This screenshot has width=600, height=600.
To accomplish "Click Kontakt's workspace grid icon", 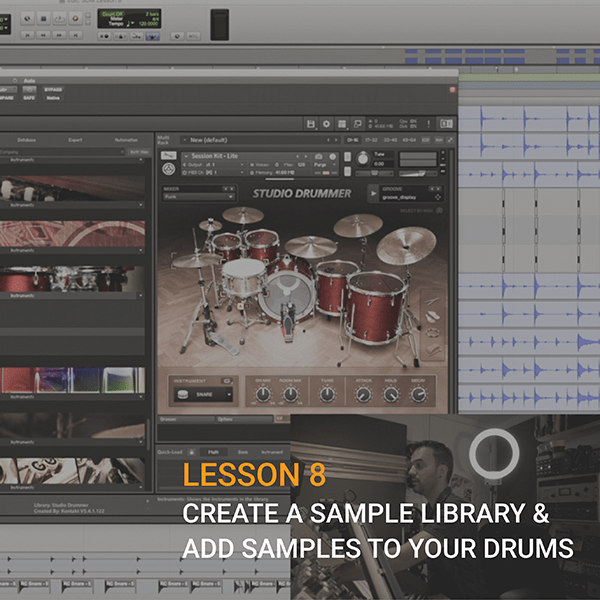I will point(342,124).
